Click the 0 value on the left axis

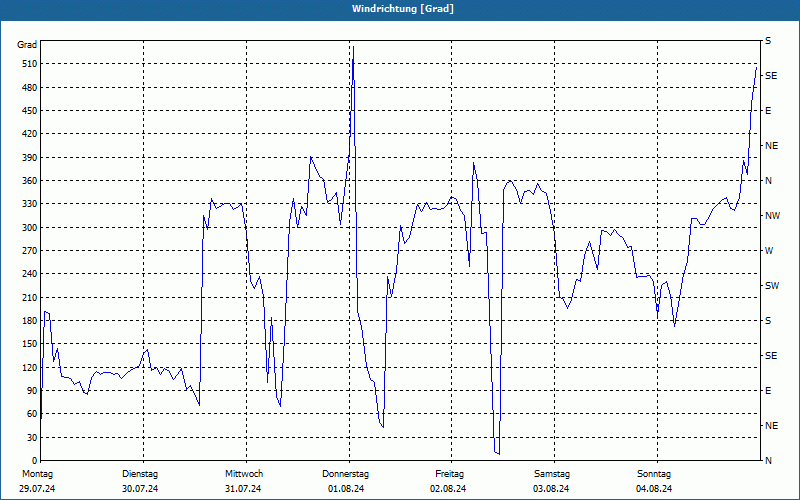[x=34, y=460]
